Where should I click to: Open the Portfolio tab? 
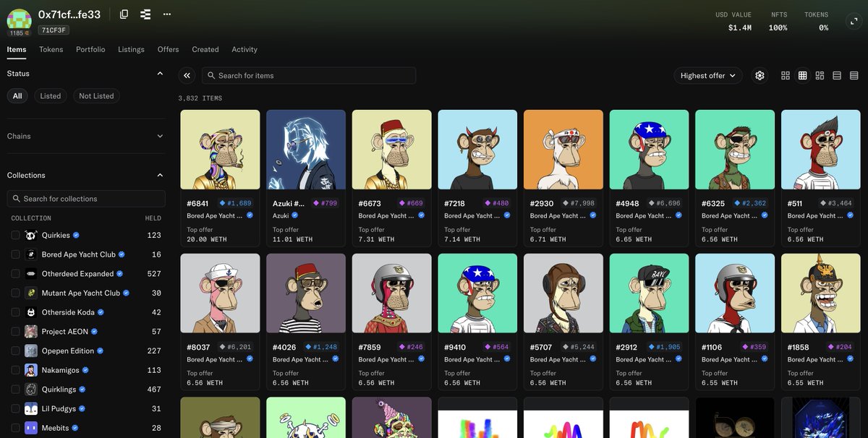[90, 49]
